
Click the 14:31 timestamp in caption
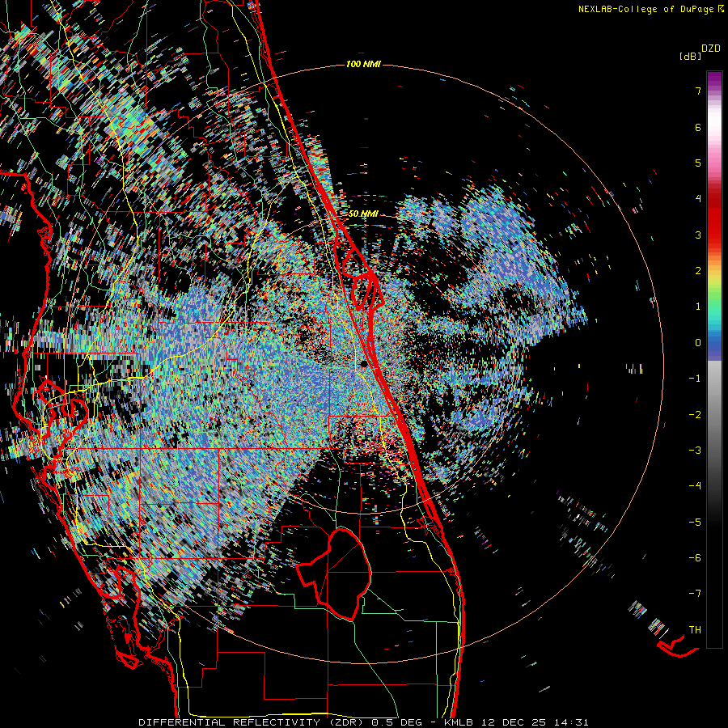(x=574, y=722)
